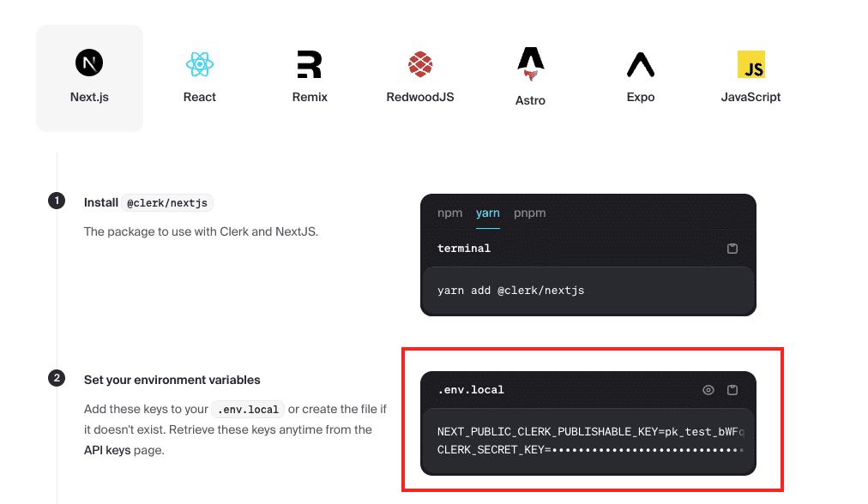Reveal hidden secret key with eye icon

[x=708, y=390]
